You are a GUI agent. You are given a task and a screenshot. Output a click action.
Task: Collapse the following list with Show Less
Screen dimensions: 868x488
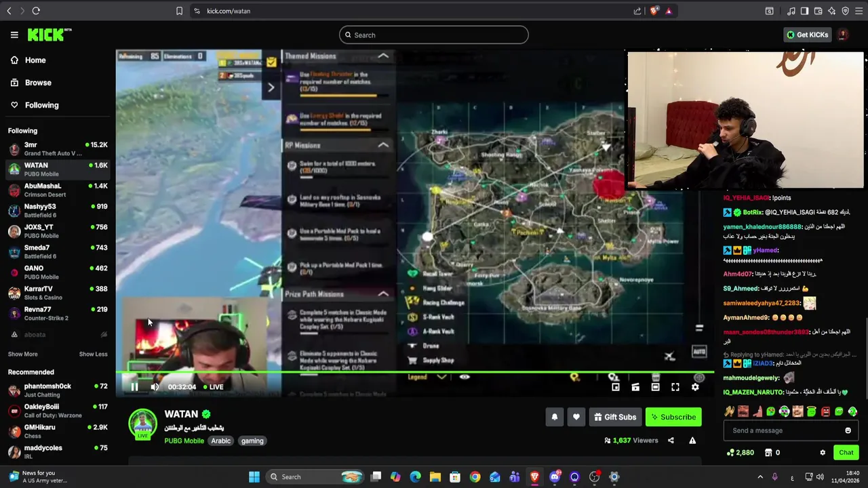pyautogui.click(x=93, y=354)
